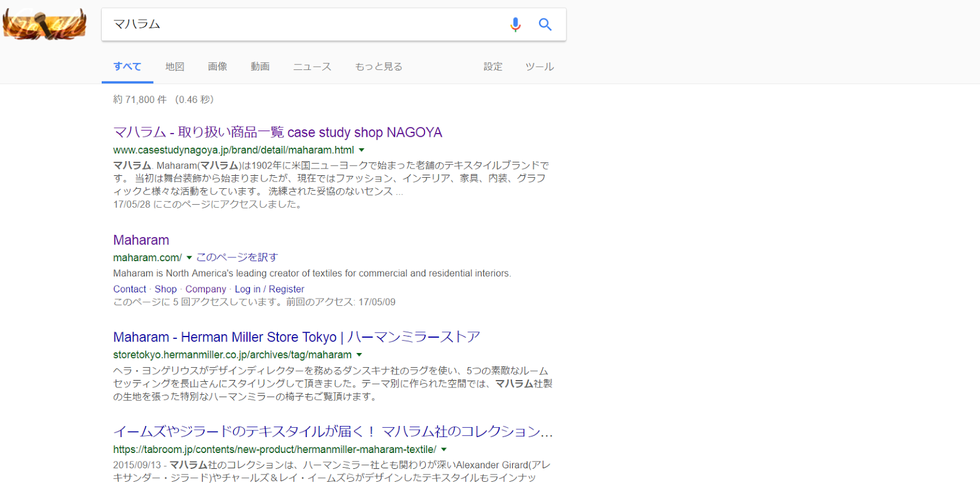Open the case study shop NAGOYA result
This screenshot has height=483, width=980.
(x=277, y=132)
